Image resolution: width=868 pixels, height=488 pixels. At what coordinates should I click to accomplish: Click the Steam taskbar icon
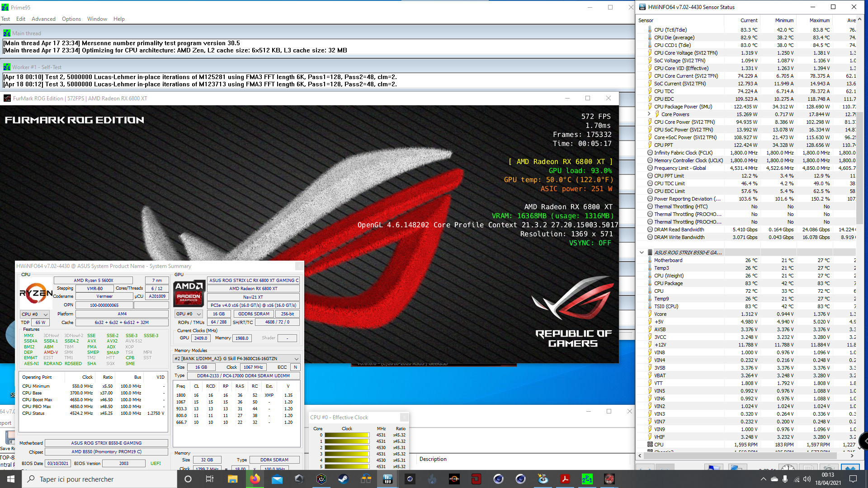(344, 479)
